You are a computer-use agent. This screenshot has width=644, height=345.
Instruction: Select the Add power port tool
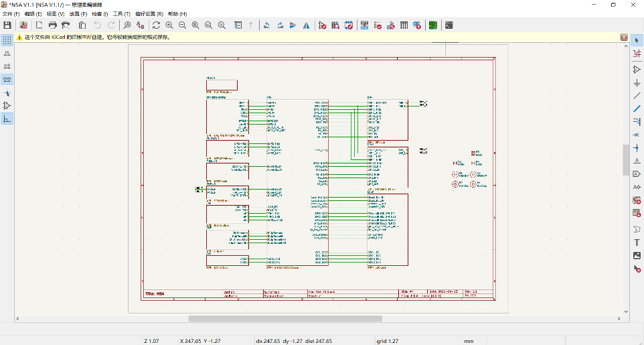tap(637, 83)
